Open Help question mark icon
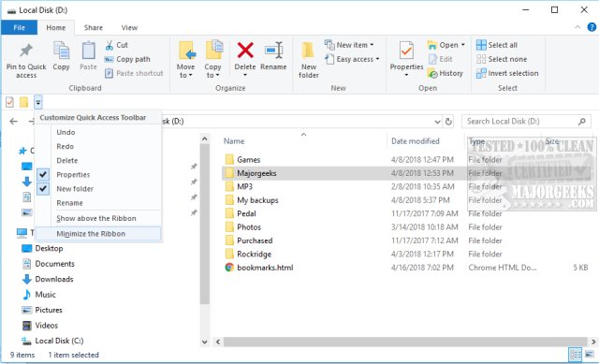The width and height of the screenshot is (599, 364). [x=592, y=27]
